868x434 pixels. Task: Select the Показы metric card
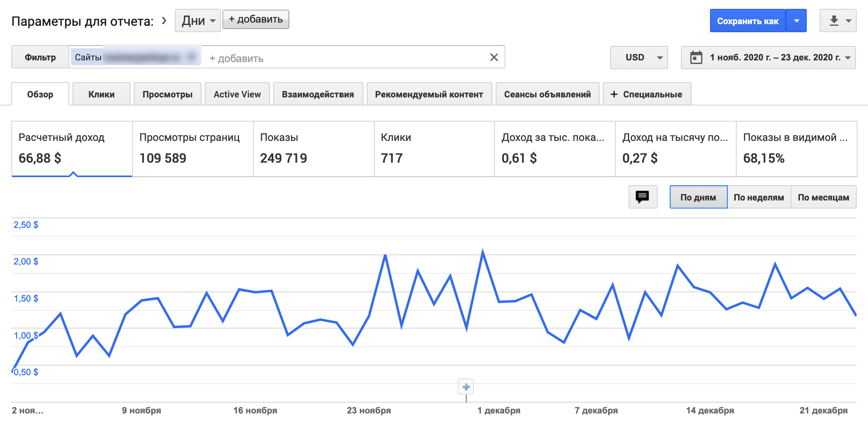click(x=313, y=149)
